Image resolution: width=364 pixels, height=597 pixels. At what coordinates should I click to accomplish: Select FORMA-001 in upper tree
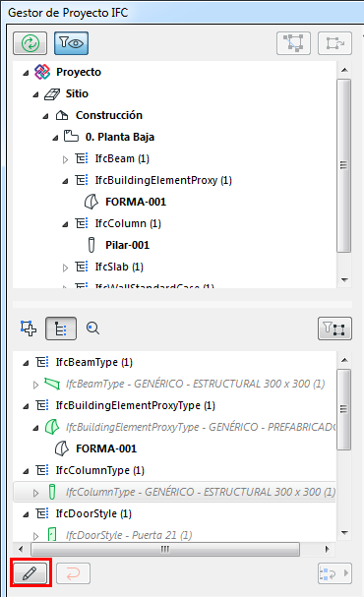[x=136, y=202]
